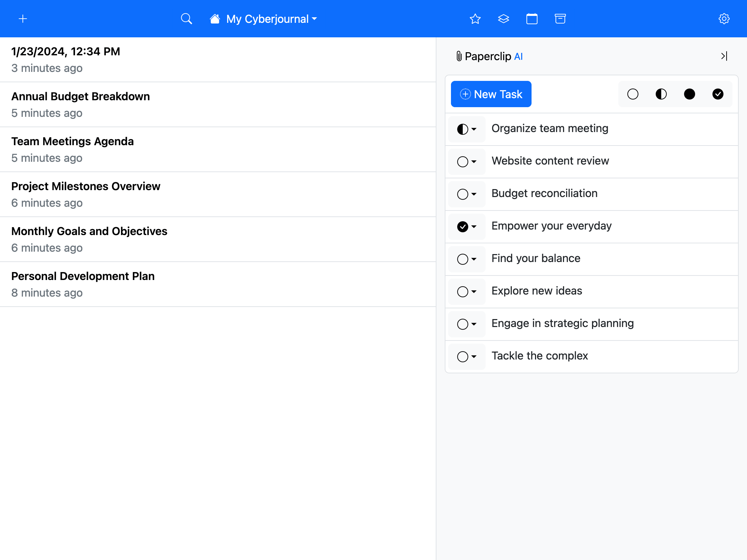Screen dimensions: 747x560
Task: Open the calendar view icon
Action: tap(532, 19)
